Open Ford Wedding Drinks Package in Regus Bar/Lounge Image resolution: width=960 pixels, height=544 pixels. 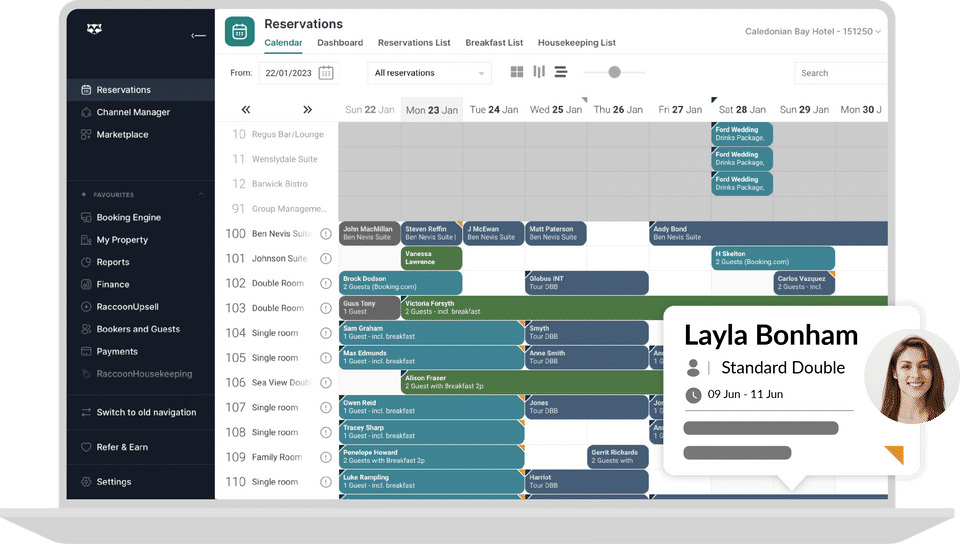coord(742,134)
